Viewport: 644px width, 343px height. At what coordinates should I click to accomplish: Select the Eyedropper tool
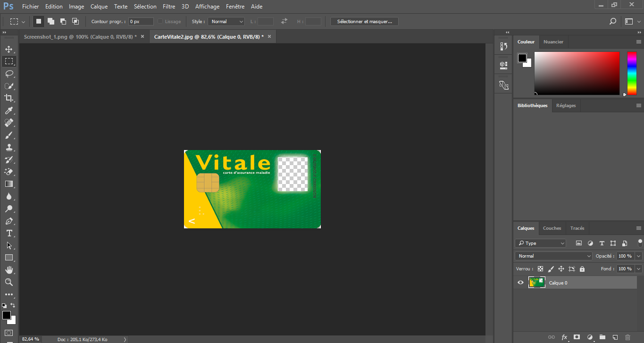coord(8,110)
